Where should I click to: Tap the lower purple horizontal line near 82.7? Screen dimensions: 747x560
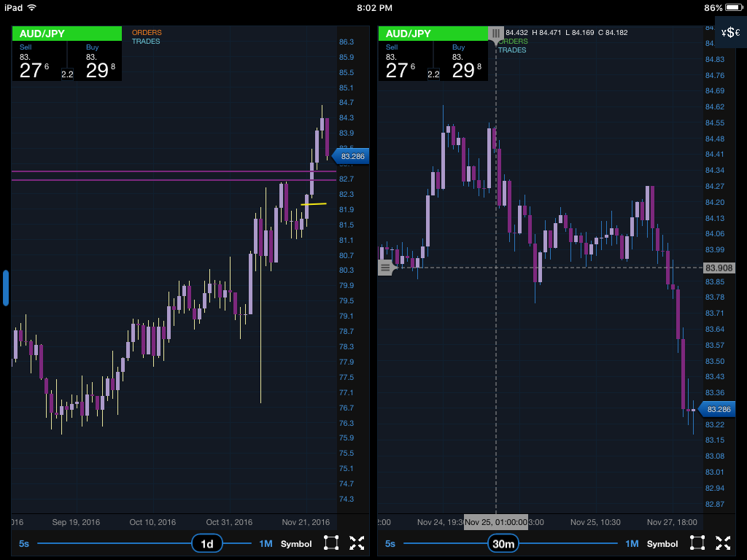pyautogui.click(x=174, y=180)
